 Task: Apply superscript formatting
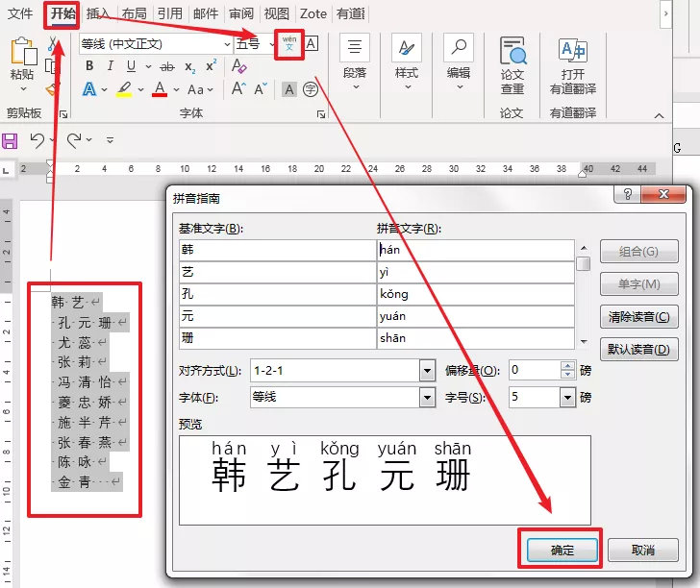[211, 65]
